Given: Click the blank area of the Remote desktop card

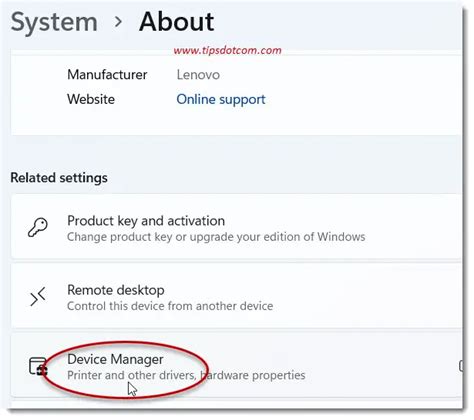Looking at the screenshot, I should click(x=367, y=297).
